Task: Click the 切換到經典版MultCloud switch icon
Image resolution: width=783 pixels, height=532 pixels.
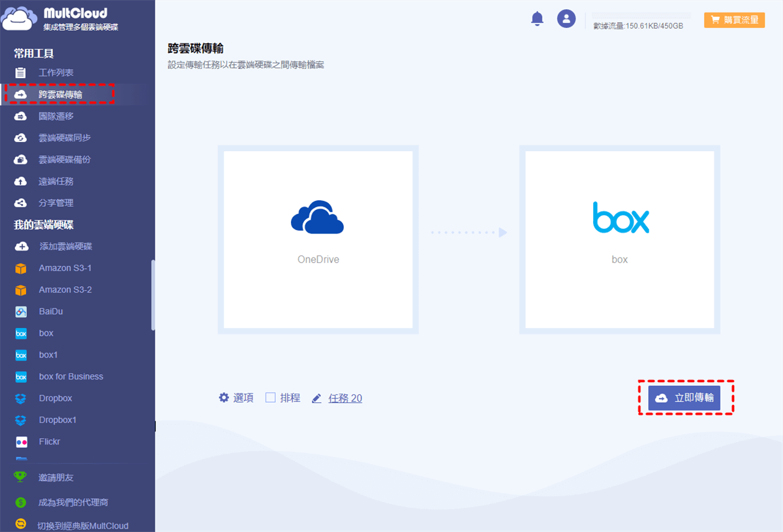Action: pyautogui.click(x=20, y=525)
